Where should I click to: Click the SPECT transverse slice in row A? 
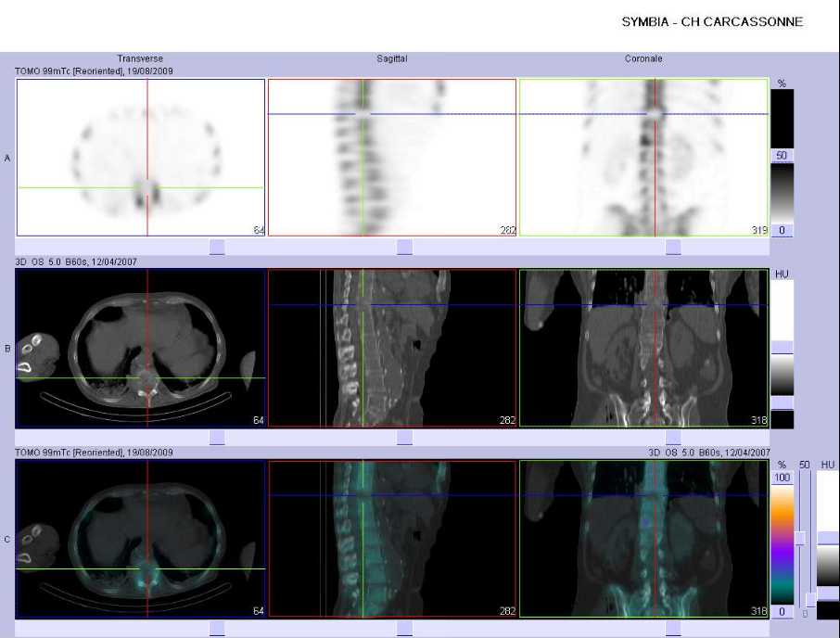pos(141,158)
